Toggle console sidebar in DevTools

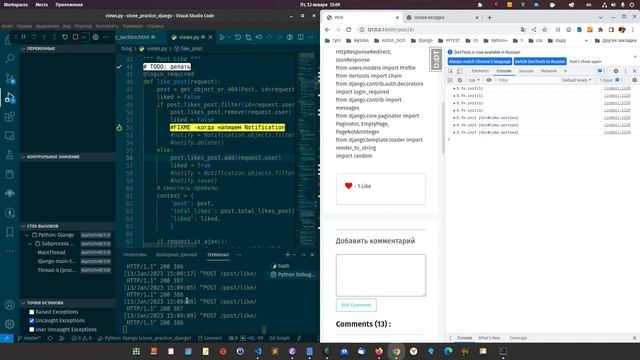(x=451, y=80)
